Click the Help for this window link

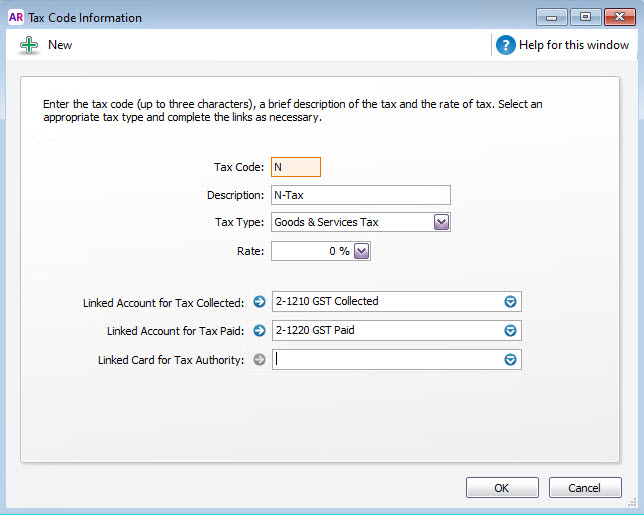[x=574, y=45]
